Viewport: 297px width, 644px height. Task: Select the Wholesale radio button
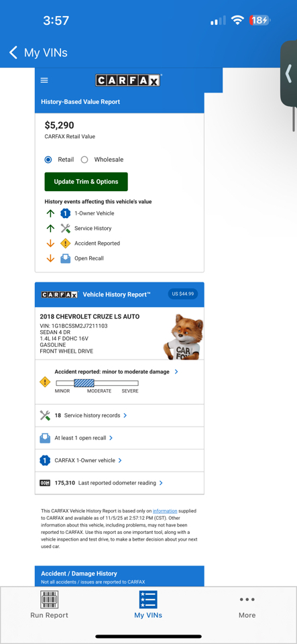point(84,160)
